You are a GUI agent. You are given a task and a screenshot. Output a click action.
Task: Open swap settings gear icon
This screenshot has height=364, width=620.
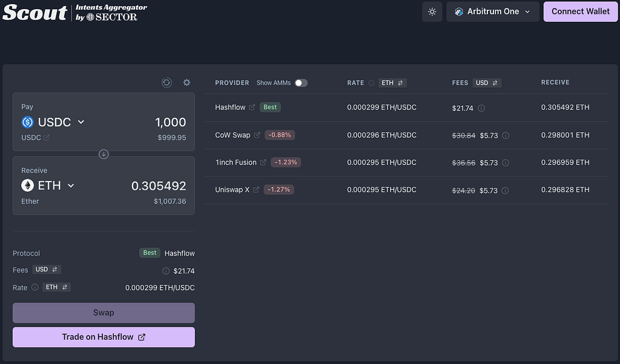pos(186,82)
